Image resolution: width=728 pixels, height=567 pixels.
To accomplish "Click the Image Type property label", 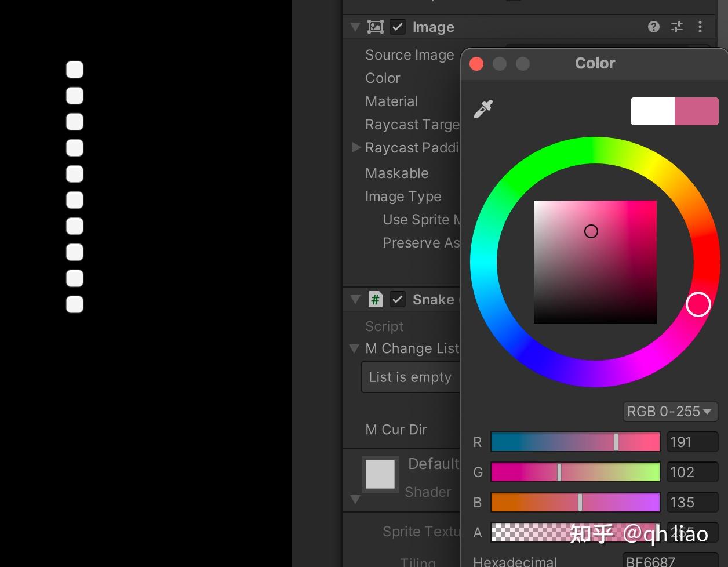I will click(403, 197).
